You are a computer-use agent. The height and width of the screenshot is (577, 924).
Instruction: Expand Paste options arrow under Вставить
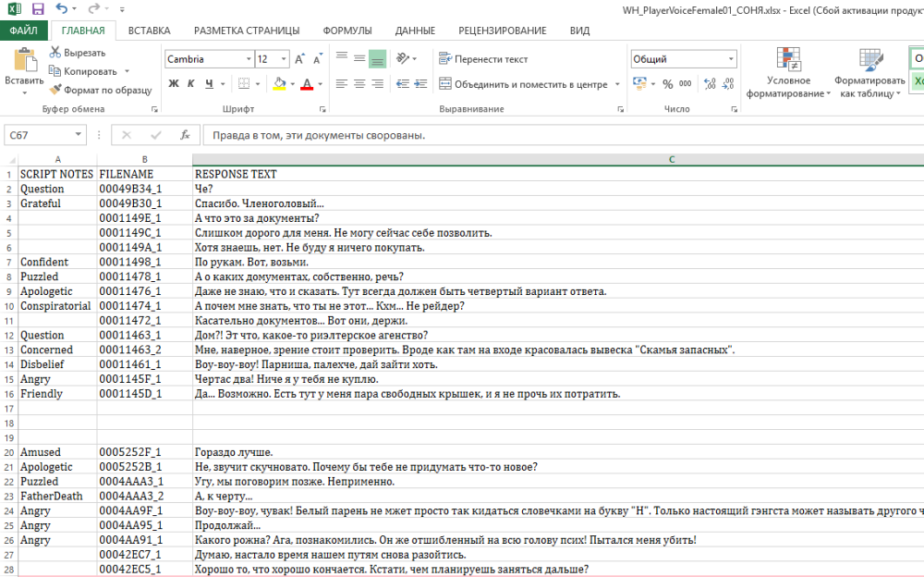tap(25, 92)
